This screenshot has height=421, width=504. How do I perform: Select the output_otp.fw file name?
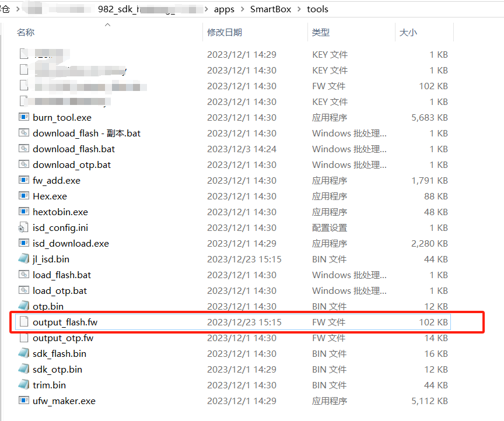pyautogui.click(x=63, y=338)
